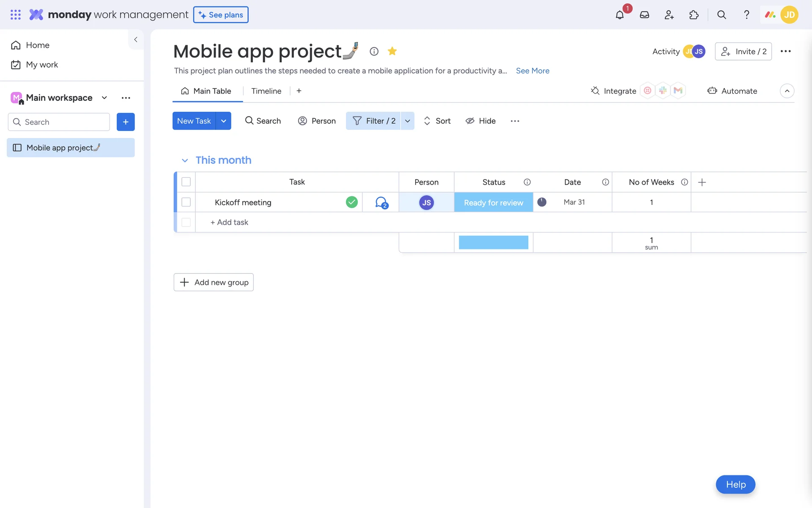This screenshot has height=508, width=812.
Task: Click the Ready for review status cell
Action: (493, 202)
